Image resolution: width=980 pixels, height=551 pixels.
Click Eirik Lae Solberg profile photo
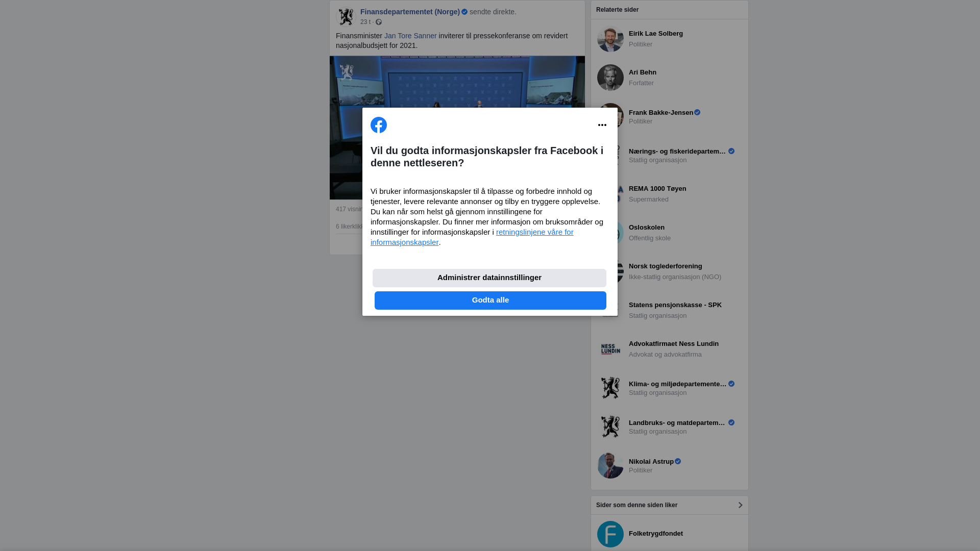click(610, 39)
